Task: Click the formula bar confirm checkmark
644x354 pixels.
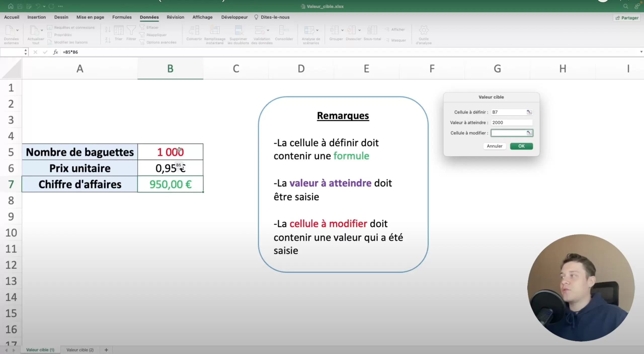Action: tap(45, 52)
